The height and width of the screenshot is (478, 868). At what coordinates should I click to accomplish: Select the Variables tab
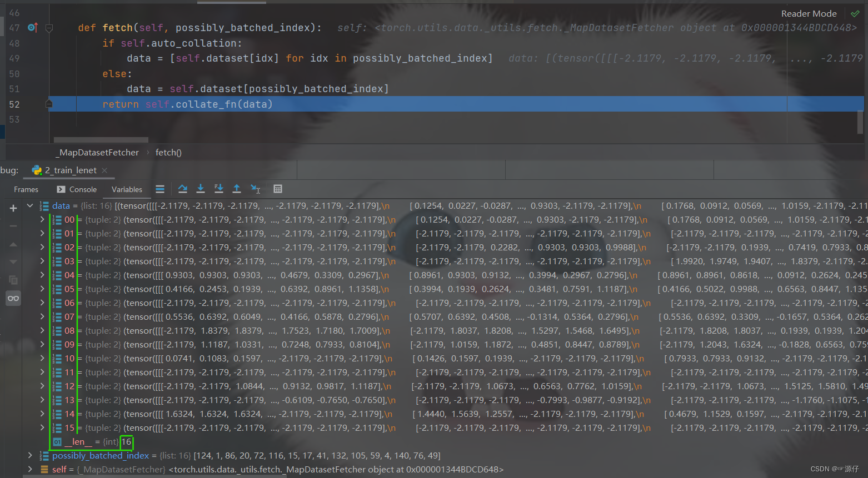127,189
